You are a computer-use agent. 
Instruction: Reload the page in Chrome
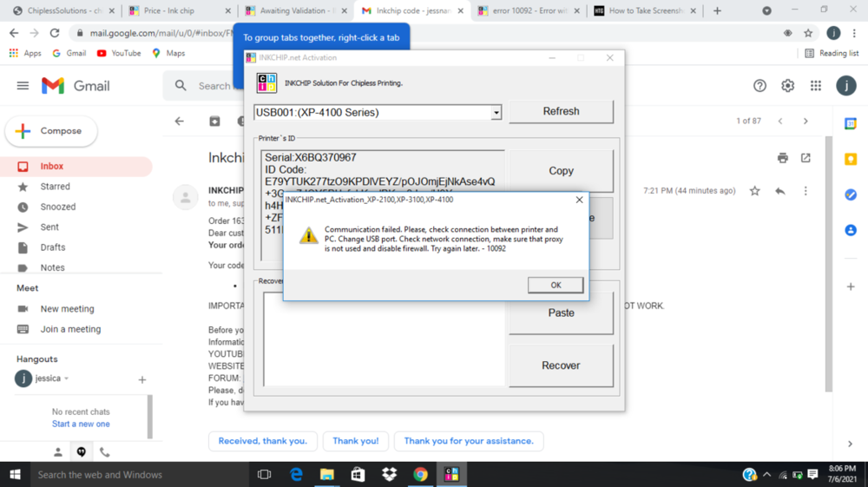[54, 33]
